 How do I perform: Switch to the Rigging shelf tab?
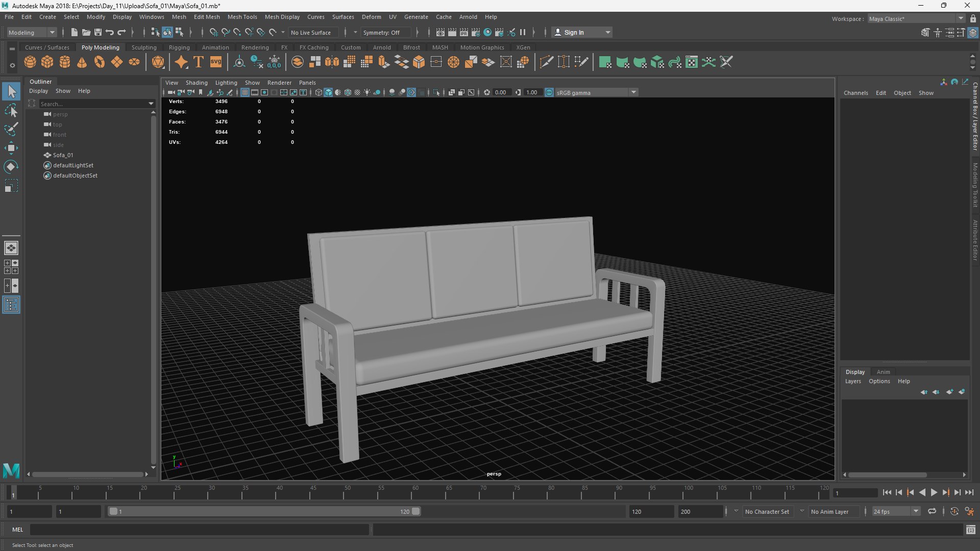179,47
